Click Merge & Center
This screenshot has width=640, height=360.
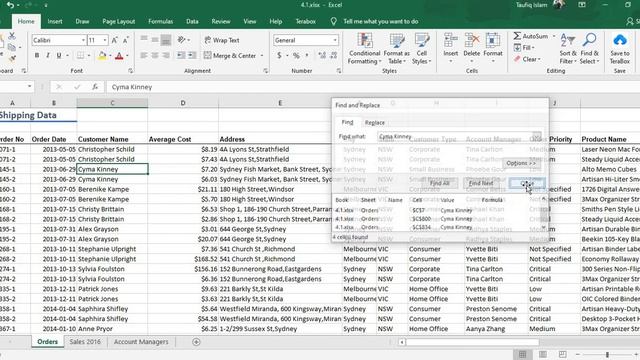click(230, 56)
